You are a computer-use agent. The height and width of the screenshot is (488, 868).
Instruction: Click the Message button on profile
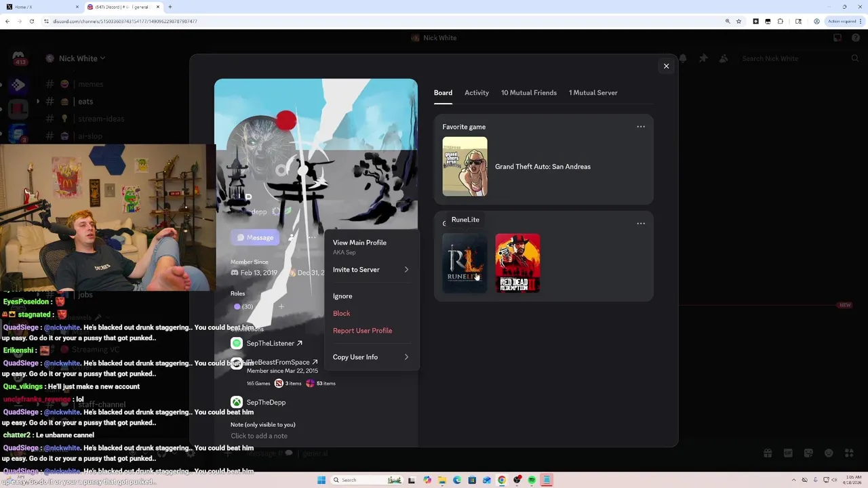click(x=255, y=237)
